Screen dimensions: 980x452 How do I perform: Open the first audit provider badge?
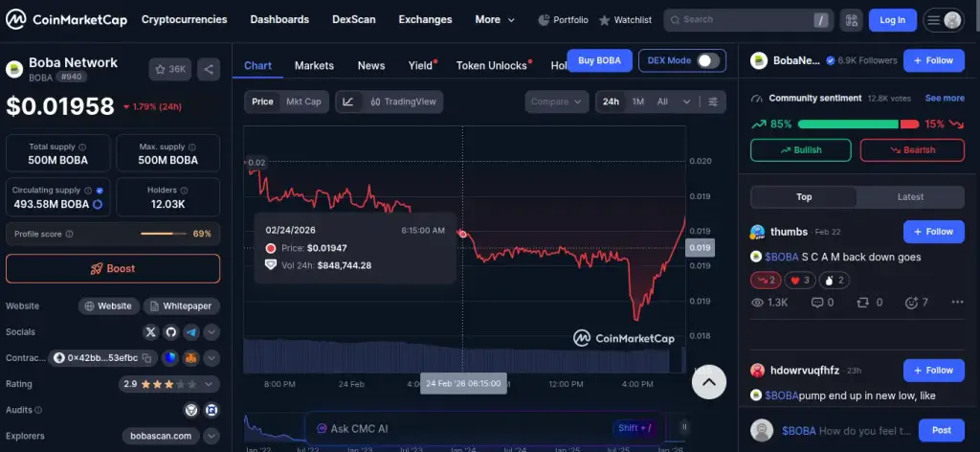(190, 410)
